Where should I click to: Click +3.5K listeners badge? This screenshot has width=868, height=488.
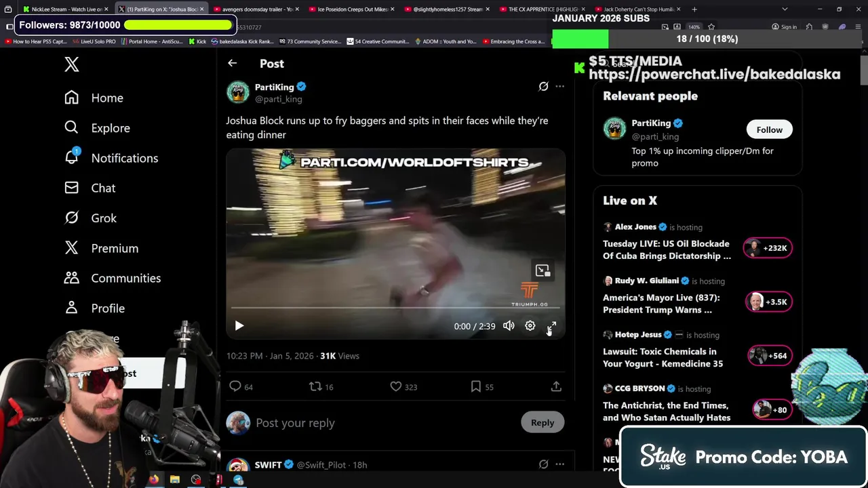769,302
